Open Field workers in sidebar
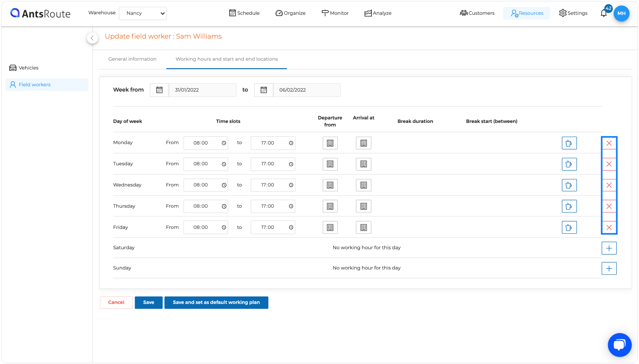 pos(47,85)
